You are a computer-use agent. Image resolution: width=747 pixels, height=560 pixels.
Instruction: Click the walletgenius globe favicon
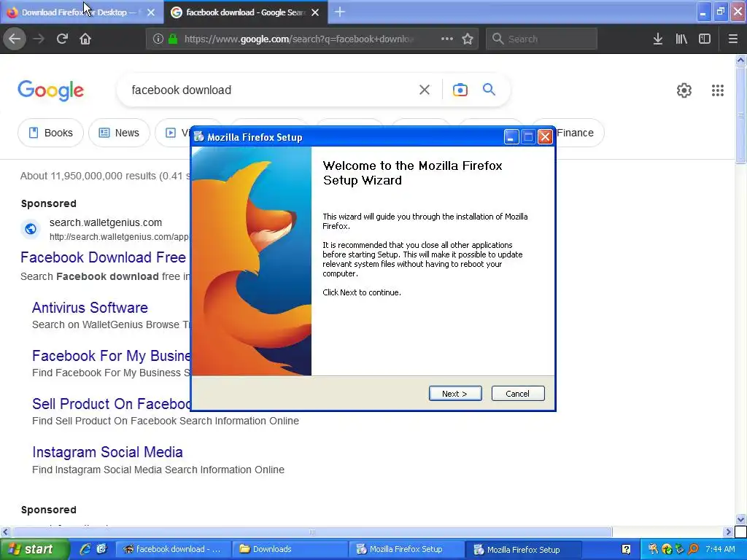(31, 229)
